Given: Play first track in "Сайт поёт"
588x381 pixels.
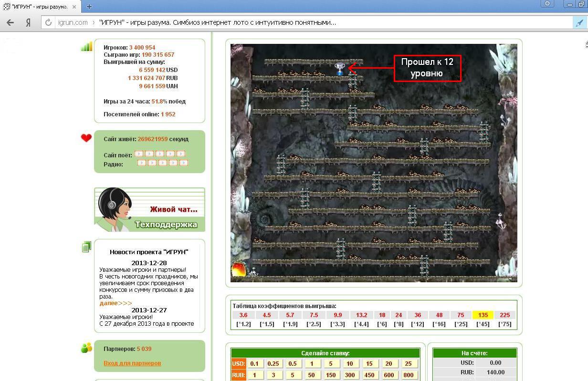Looking at the screenshot, I should click(139, 154).
